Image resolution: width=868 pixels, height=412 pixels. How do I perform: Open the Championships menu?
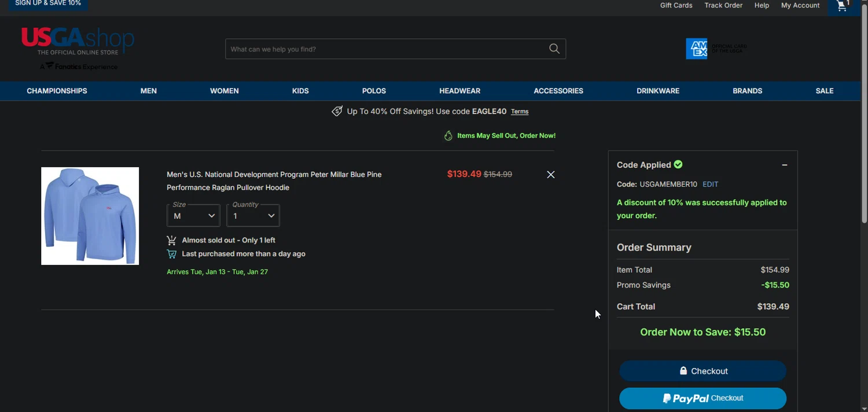[x=57, y=91]
